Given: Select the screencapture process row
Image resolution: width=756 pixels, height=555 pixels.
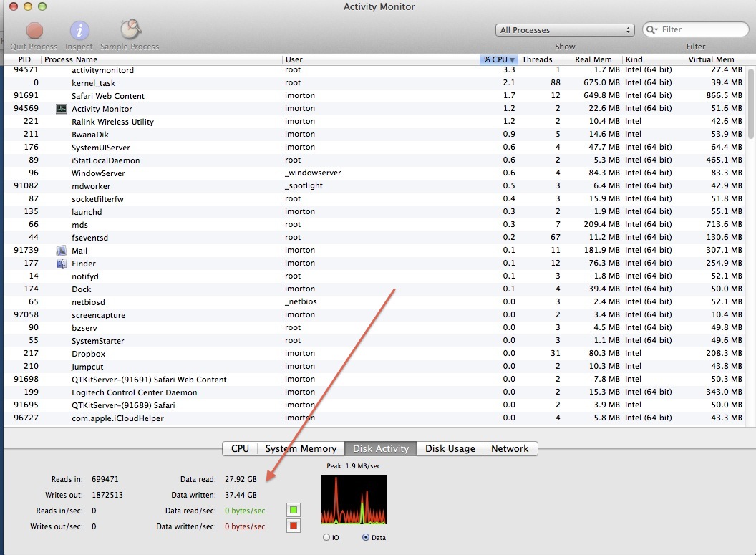Looking at the screenshot, I should click(x=374, y=315).
